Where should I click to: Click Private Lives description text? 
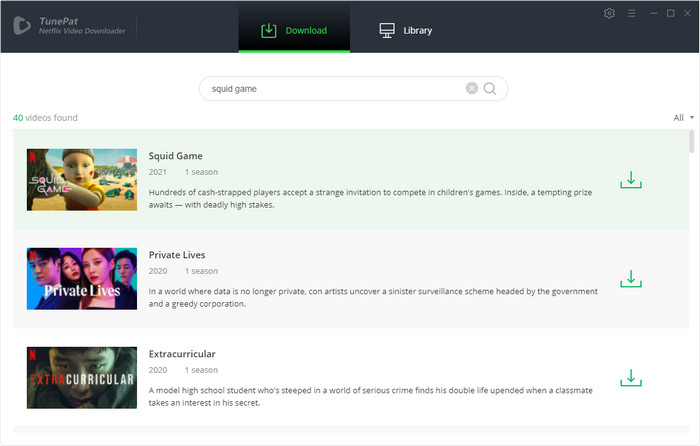(x=373, y=297)
